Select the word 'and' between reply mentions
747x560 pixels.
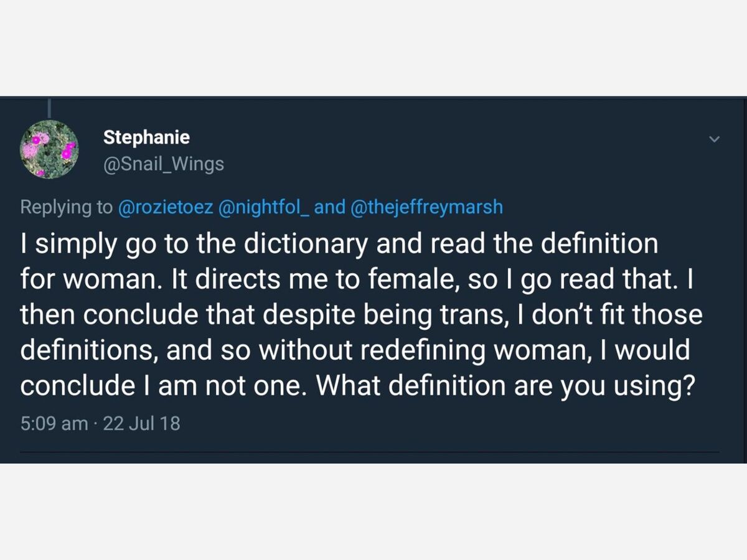330,207
